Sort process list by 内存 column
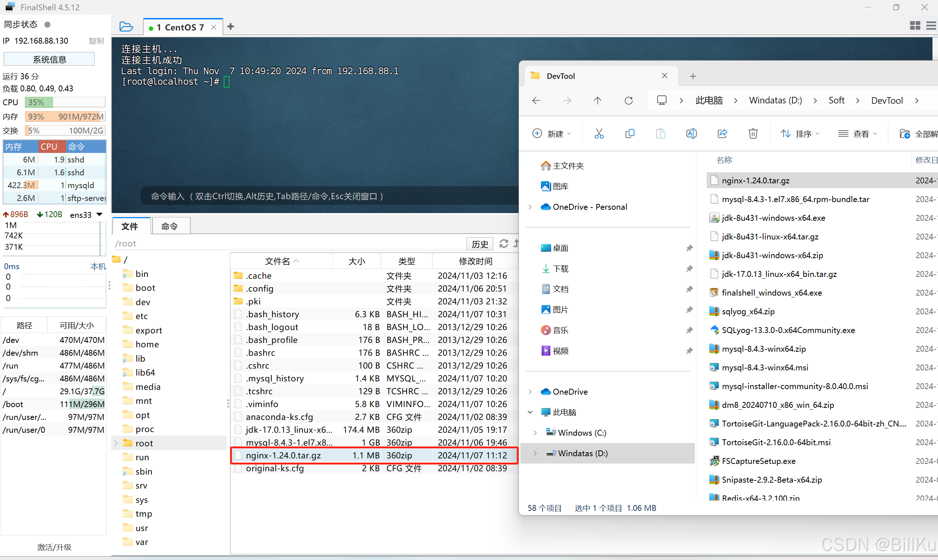 tap(21, 146)
